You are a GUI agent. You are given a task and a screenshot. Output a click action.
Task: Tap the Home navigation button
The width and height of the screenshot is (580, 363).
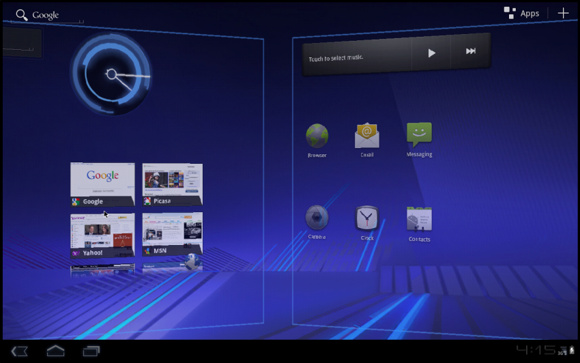tap(55, 350)
